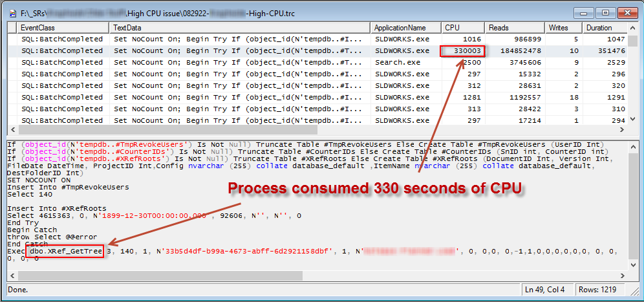Click the TextData column header
644x302 pixels.
[x=240, y=28]
